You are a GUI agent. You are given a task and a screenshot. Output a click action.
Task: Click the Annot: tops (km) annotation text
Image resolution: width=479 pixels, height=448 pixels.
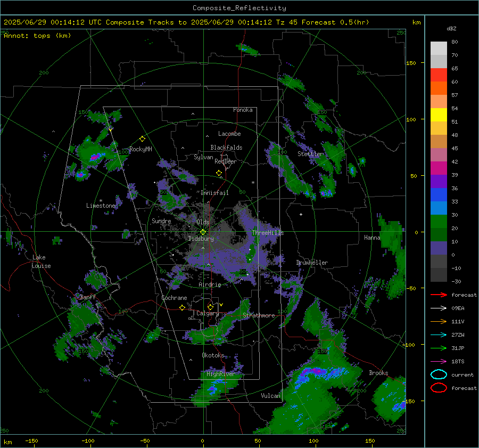37,36
